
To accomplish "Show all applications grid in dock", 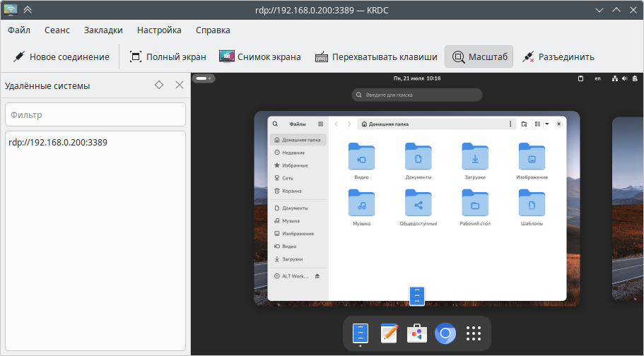I will [x=474, y=333].
